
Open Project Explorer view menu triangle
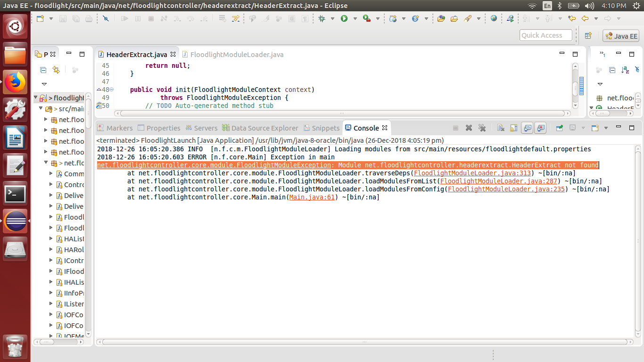point(44,84)
